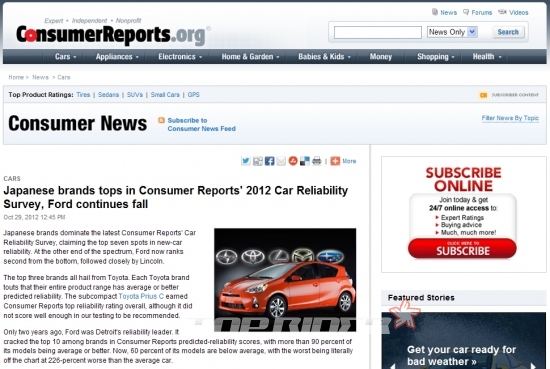Open the News Only search dropdown

tap(452, 32)
